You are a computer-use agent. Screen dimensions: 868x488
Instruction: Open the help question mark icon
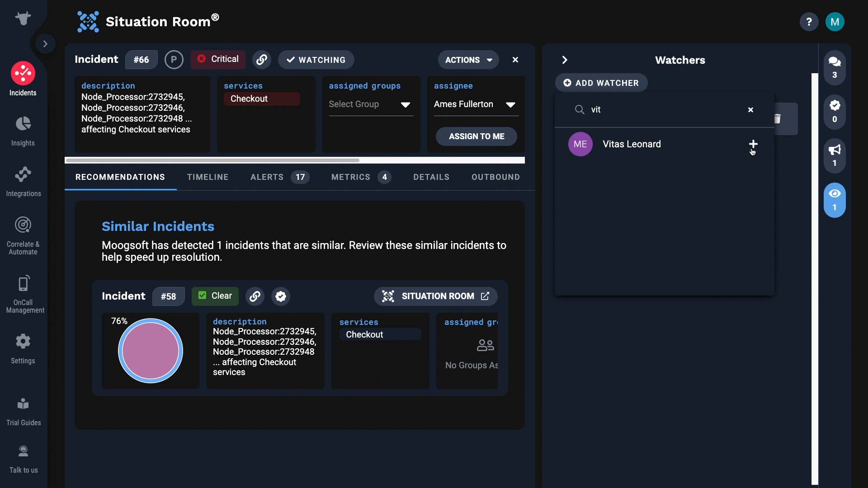(809, 22)
